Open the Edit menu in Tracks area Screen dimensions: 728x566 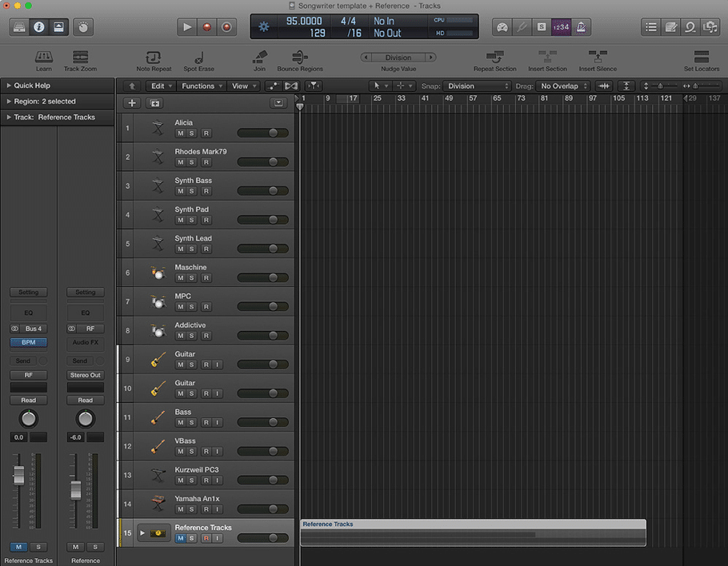coord(161,86)
